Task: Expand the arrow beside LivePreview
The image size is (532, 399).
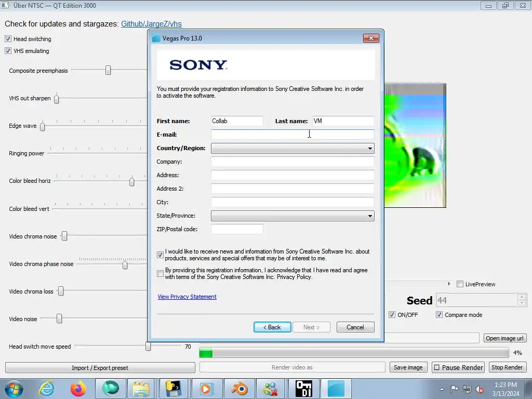Action: [449, 284]
